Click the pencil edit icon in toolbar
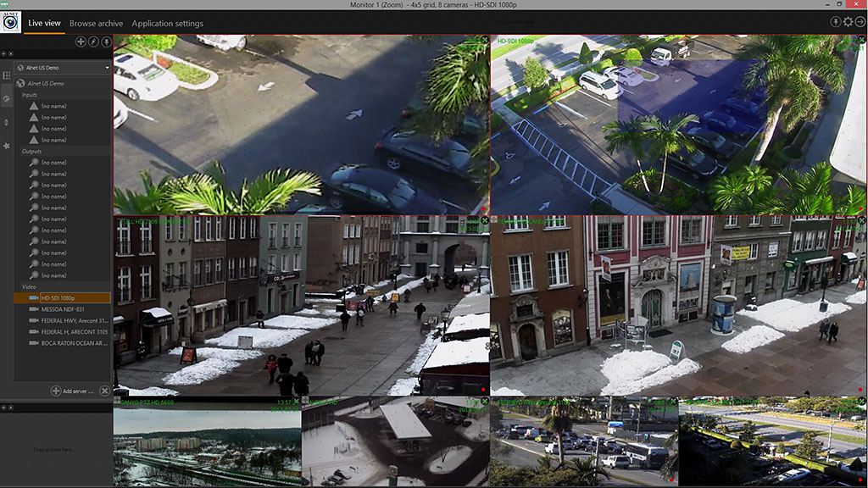 pos(93,42)
